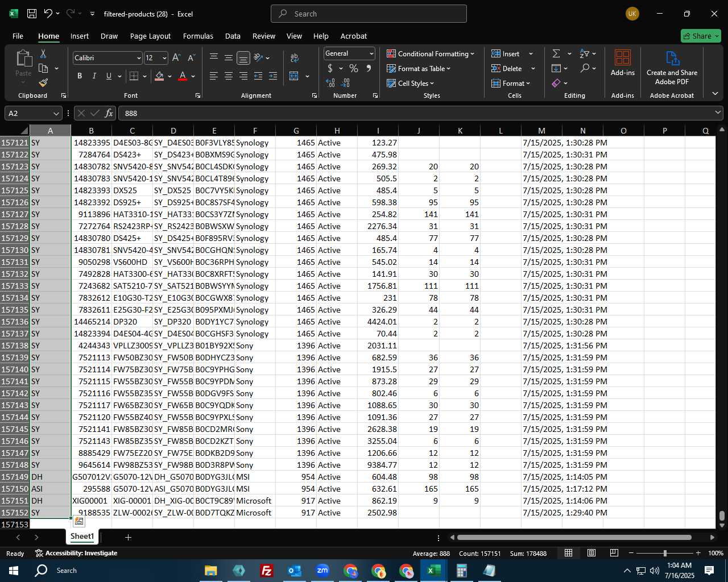
Task: Apply the fill color bucket
Action: 160,76
